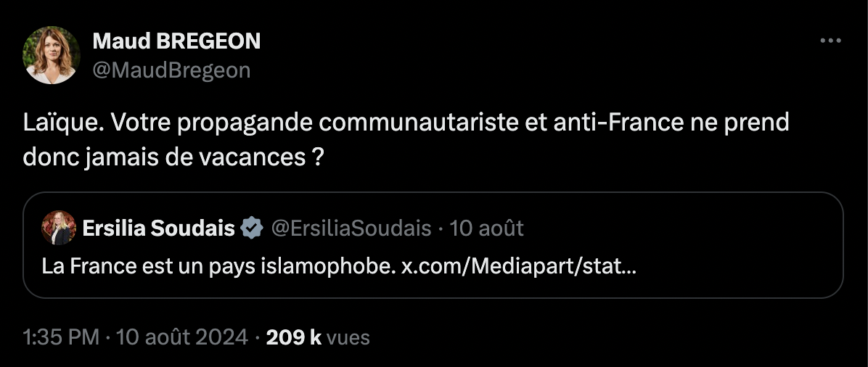Open the x.com/Mediapart link
This screenshot has height=367, width=868.
pos(519,266)
